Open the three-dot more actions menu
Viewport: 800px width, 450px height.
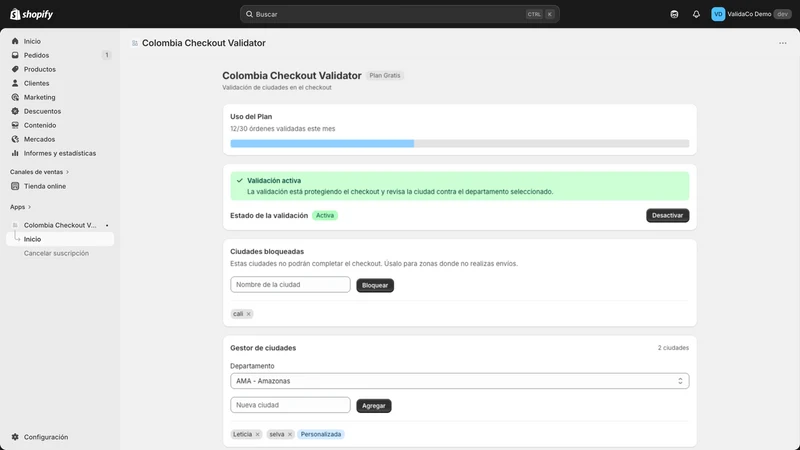(783, 43)
